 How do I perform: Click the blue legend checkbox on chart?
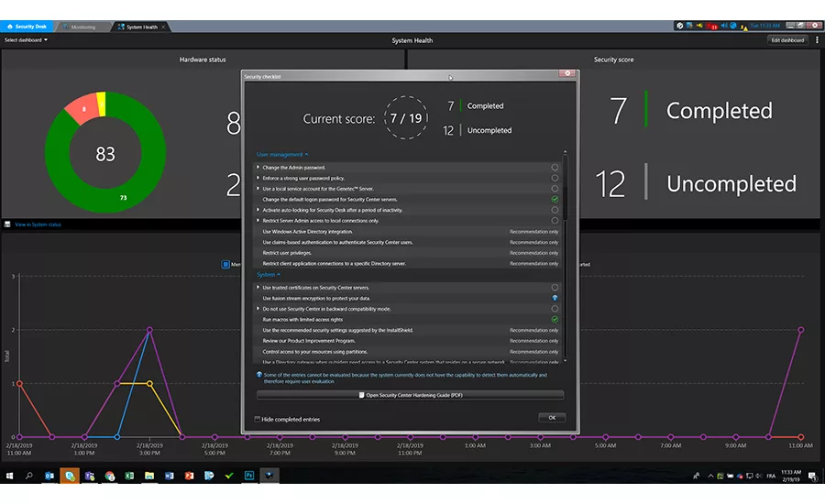225,264
